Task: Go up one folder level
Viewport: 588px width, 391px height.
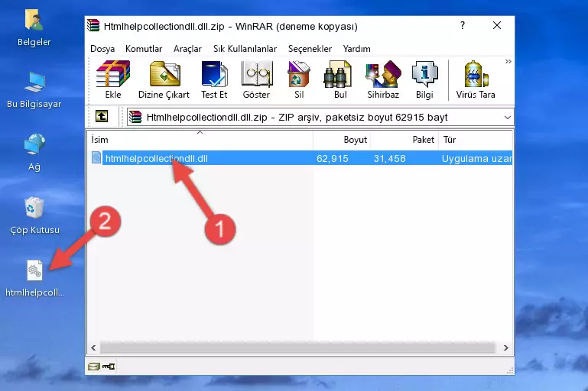Action: click(102, 117)
